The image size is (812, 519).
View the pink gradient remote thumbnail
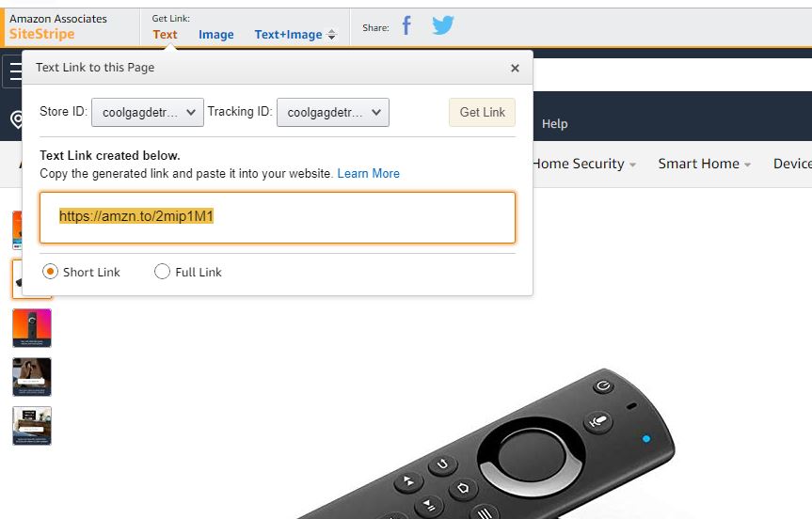pos(32,328)
